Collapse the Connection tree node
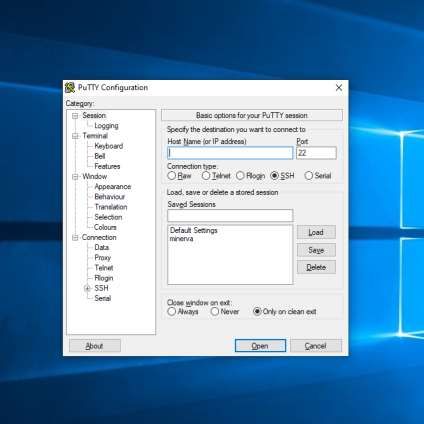The image size is (424, 424). coord(75,238)
